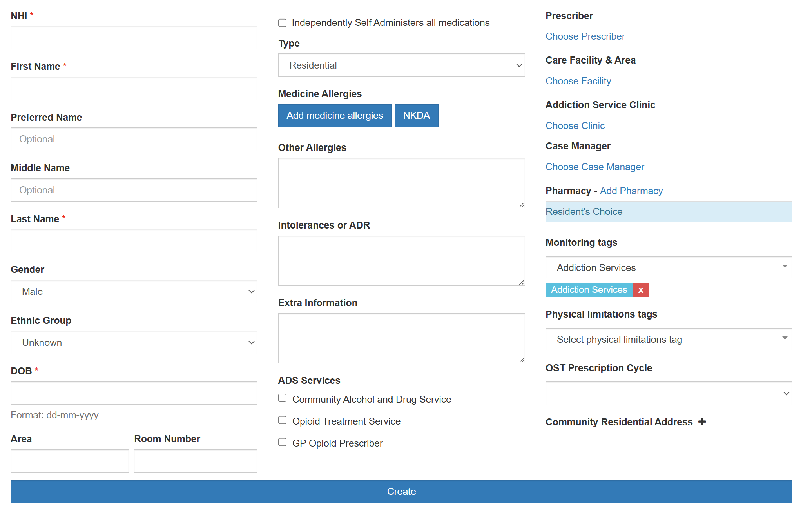Click the Create button

(x=401, y=492)
